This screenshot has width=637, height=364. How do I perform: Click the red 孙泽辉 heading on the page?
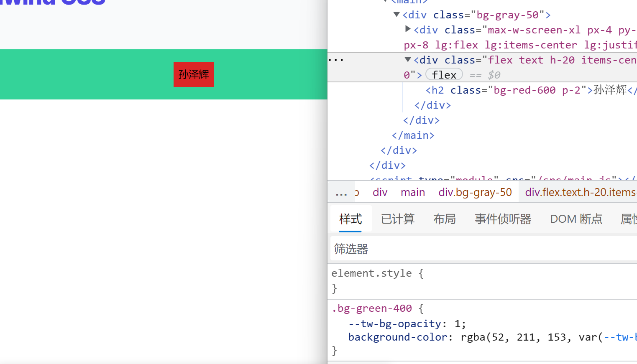[194, 74]
